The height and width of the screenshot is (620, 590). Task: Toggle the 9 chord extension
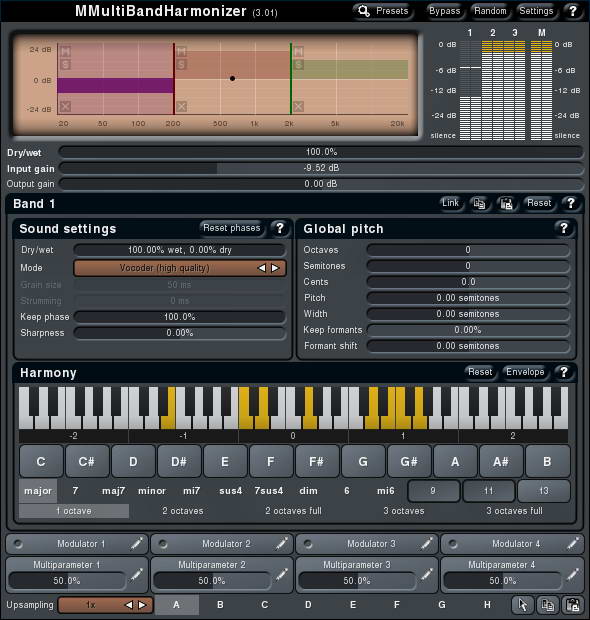point(433,491)
